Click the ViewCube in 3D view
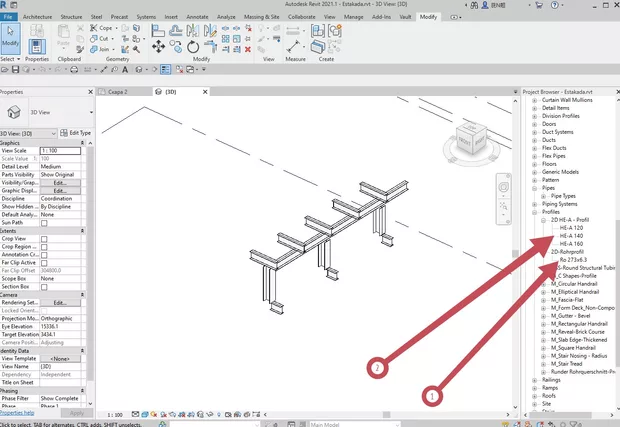The width and height of the screenshot is (620, 427). [468, 141]
